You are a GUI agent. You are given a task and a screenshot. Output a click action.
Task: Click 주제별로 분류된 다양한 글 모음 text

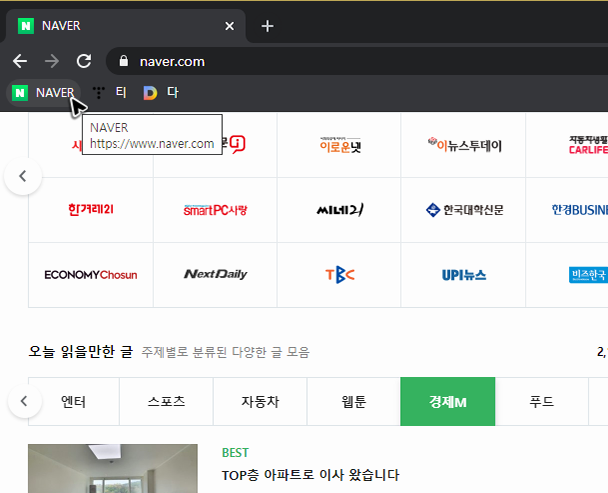(225, 352)
